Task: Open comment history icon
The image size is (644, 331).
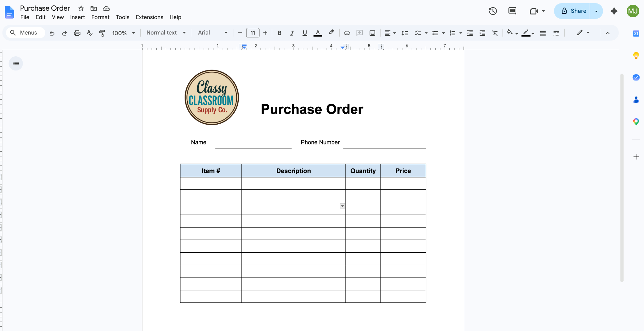Action: coord(512,11)
